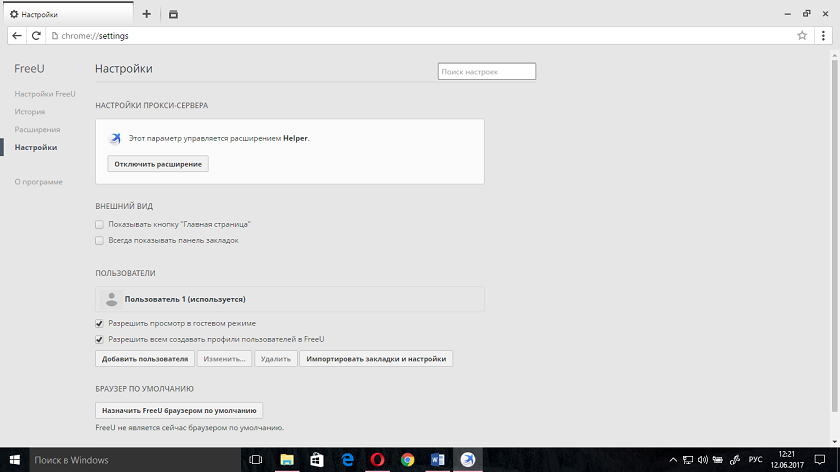Image resolution: width=840 pixels, height=472 pixels.
Task: Click the settings gear on the Настройки tab
Action: tap(14, 14)
